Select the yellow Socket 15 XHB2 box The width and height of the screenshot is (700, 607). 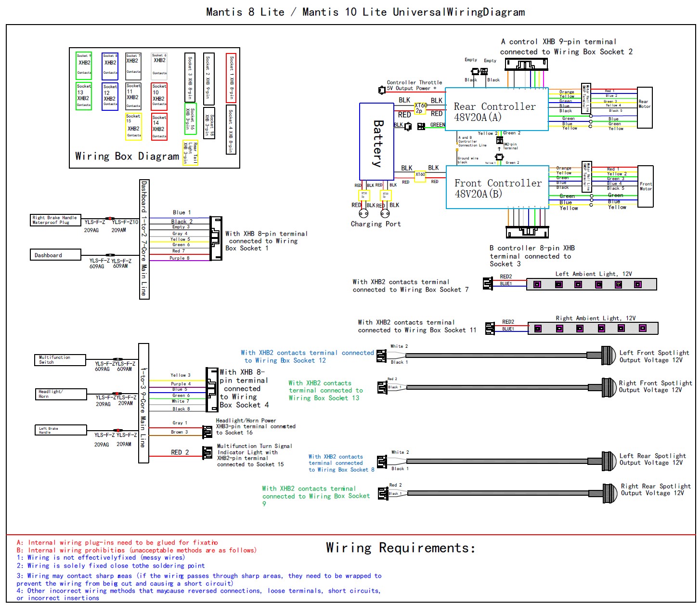(x=133, y=127)
